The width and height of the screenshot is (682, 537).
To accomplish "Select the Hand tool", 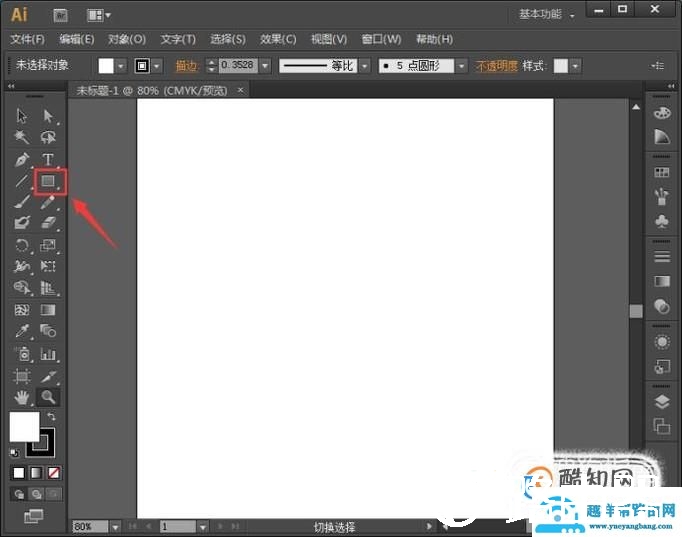I will (22, 397).
